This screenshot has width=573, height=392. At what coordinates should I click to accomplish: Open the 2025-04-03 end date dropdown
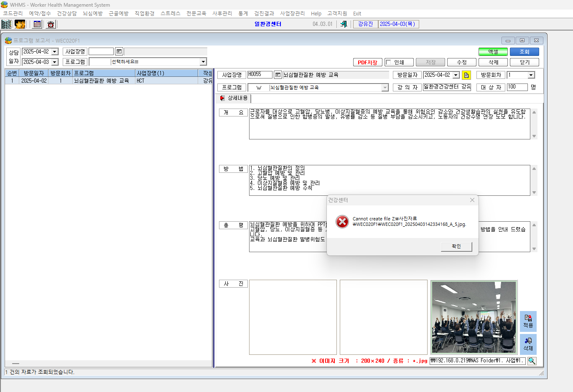[55, 62]
